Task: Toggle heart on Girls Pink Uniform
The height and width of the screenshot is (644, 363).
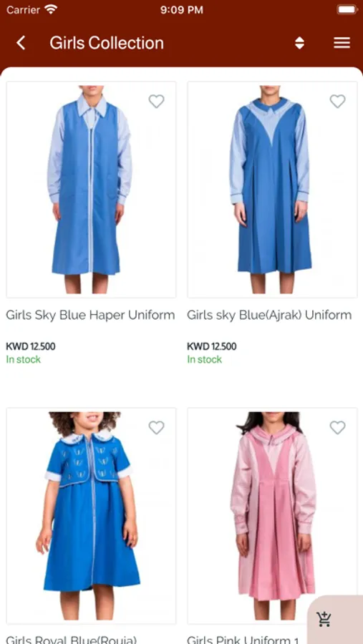Action: coord(337,428)
